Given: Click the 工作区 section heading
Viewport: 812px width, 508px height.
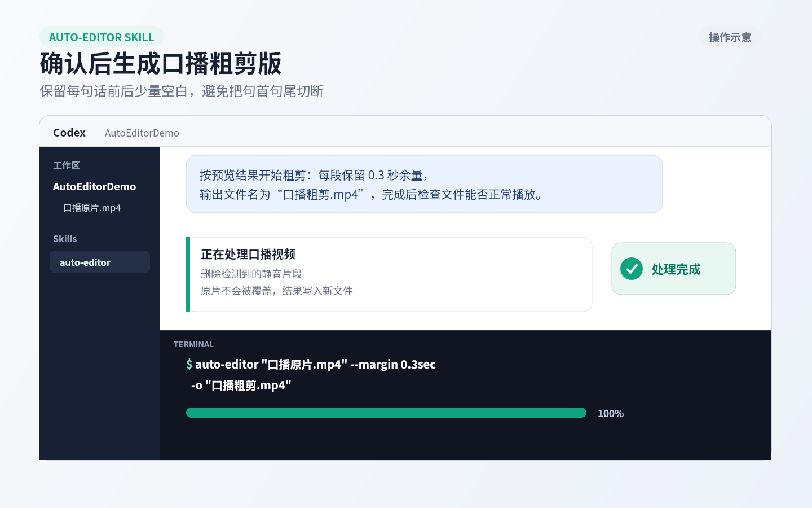Looking at the screenshot, I should pos(67,165).
